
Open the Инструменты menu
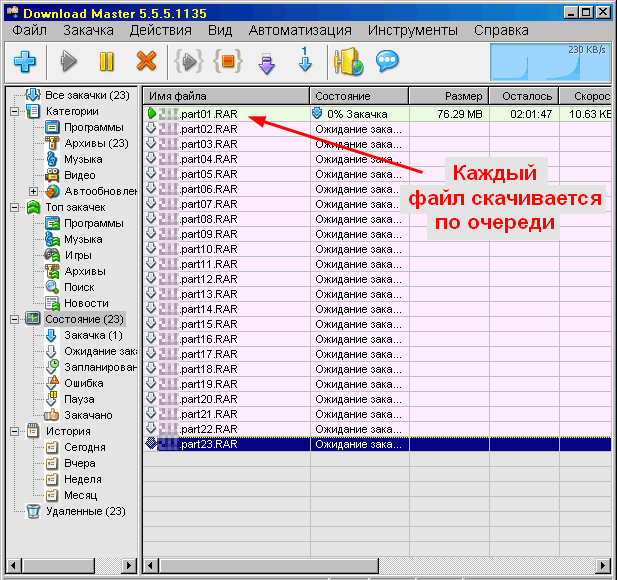tap(413, 30)
